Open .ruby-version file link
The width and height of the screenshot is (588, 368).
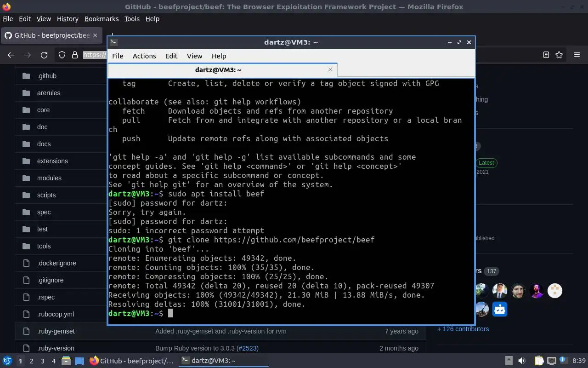point(56,348)
